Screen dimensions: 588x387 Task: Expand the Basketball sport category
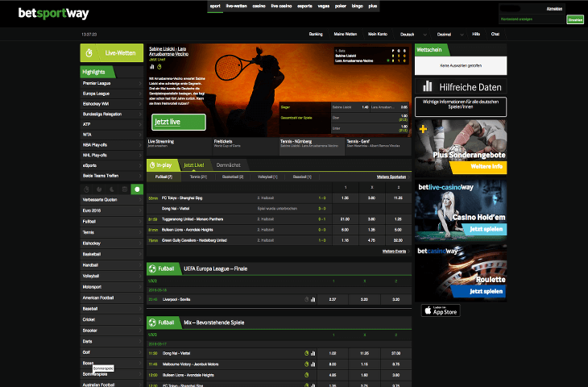pos(112,254)
